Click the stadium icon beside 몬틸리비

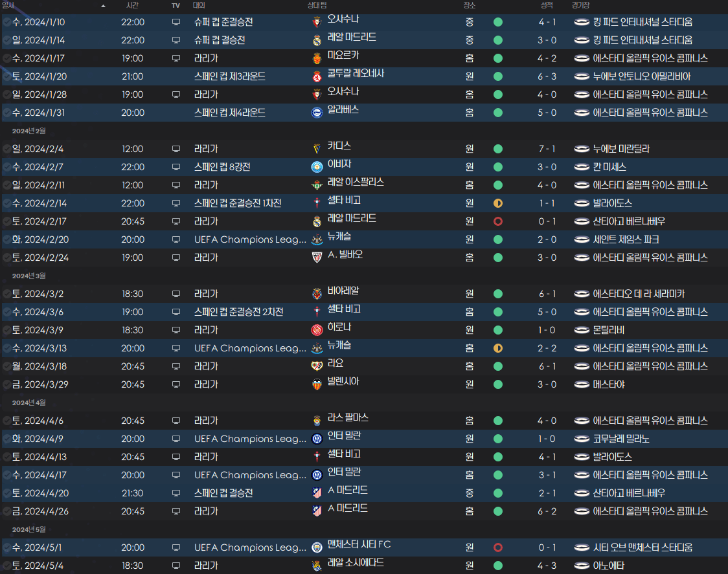click(582, 330)
